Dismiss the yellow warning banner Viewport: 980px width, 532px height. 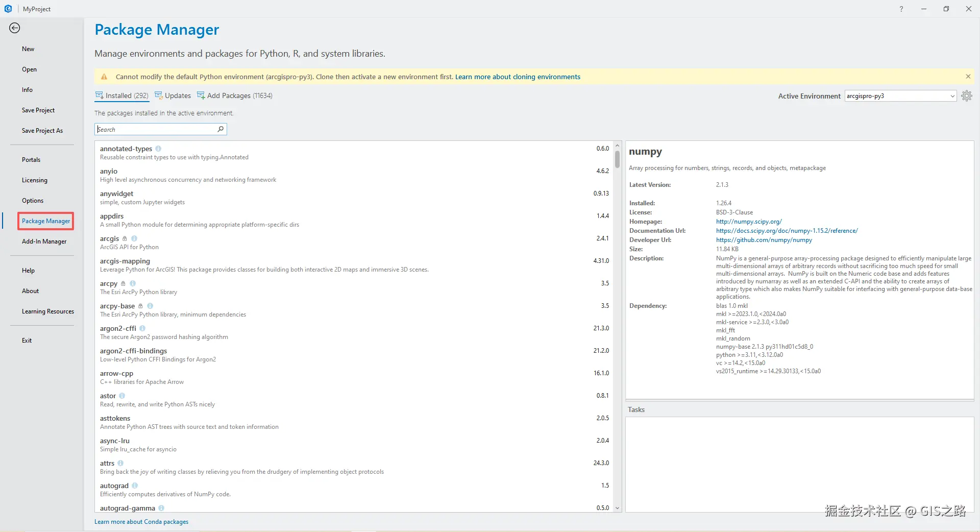(x=968, y=77)
